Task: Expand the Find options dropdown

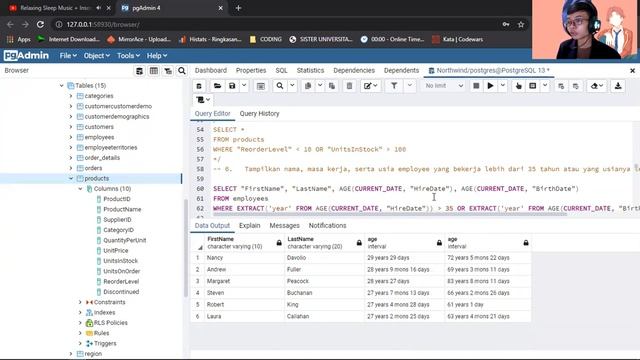Action: [x=292, y=86]
